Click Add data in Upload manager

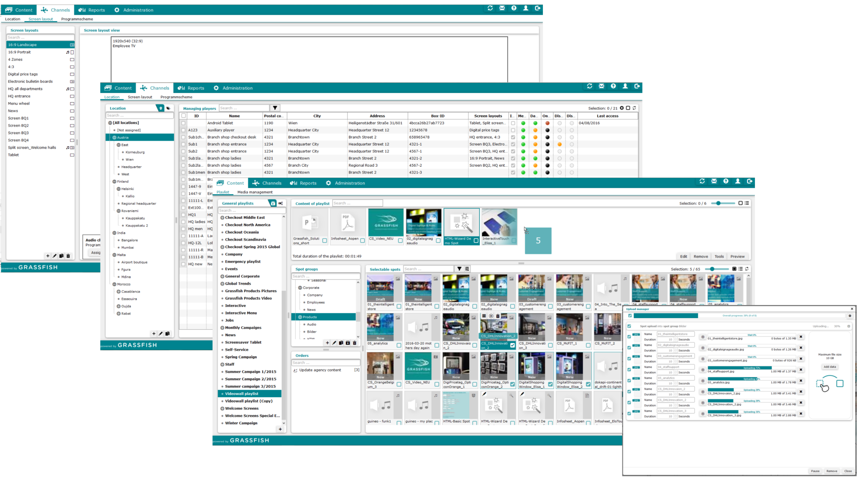pyautogui.click(x=830, y=367)
